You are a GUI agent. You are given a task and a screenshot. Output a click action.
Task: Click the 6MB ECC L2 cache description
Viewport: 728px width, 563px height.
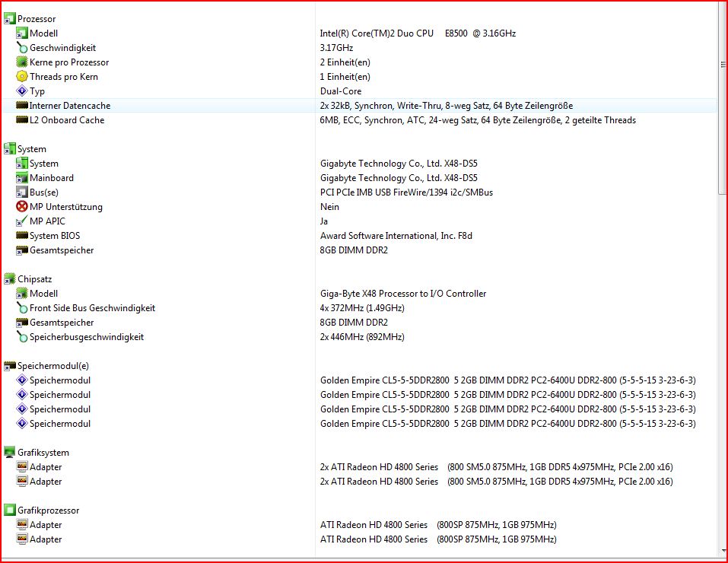click(478, 120)
